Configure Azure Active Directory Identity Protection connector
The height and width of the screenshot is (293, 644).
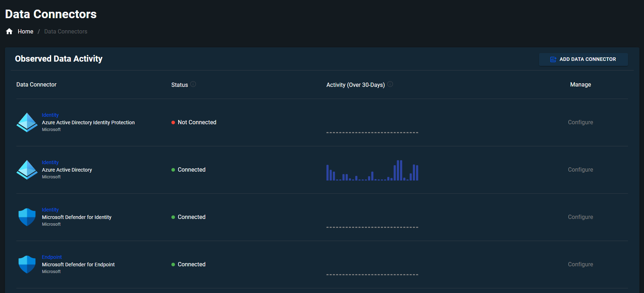coord(580,122)
